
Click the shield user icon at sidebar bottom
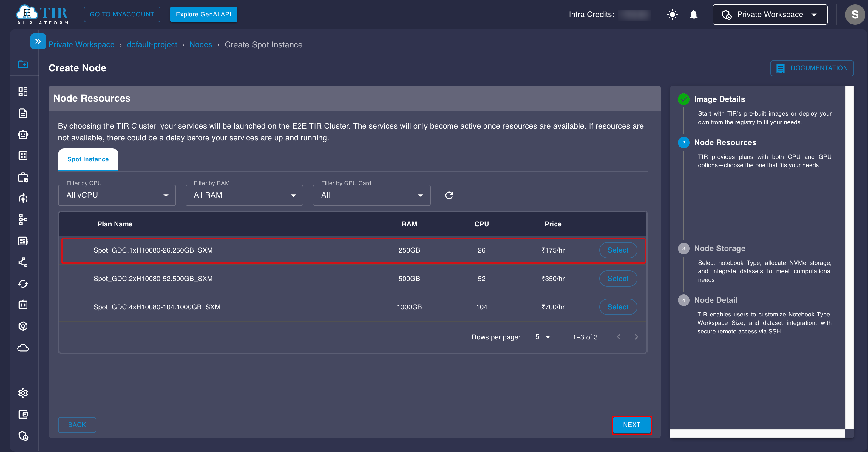point(23,436)
